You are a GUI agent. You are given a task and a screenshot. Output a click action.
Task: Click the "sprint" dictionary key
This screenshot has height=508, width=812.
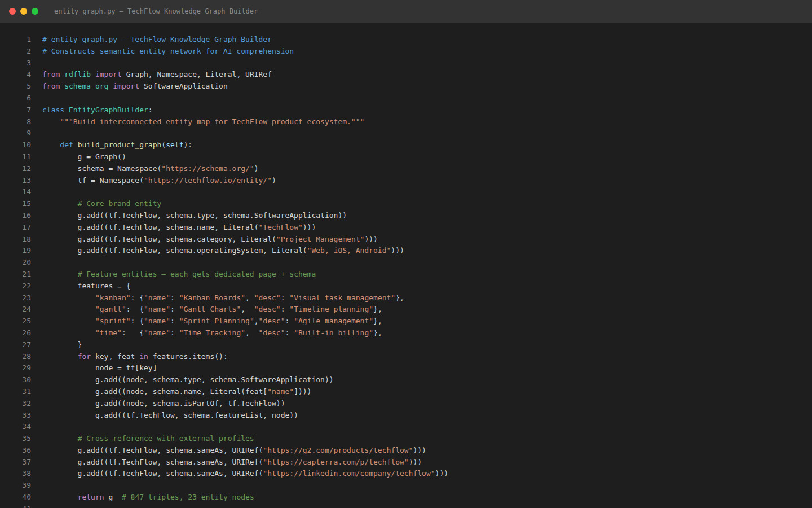(x=113, y=321)
